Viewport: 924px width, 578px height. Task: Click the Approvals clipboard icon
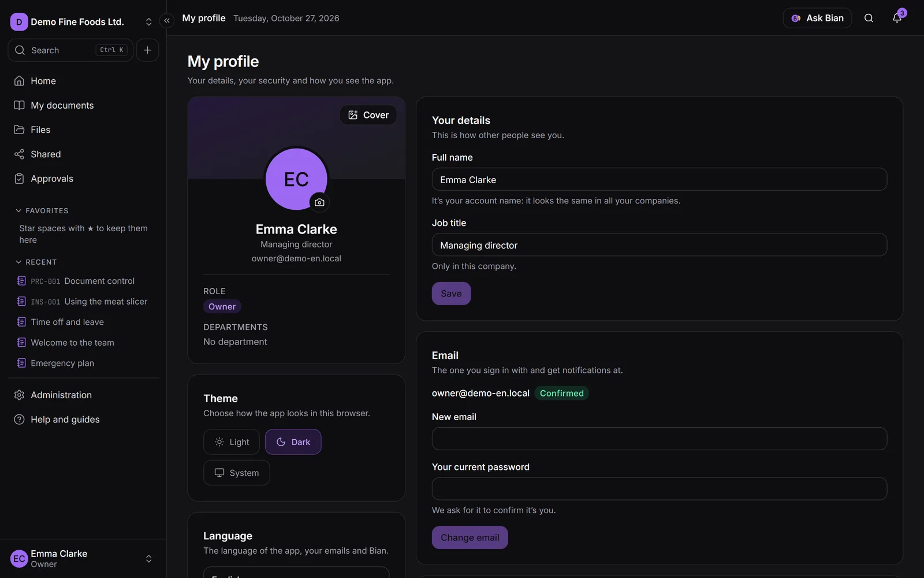tap(19, 179)
